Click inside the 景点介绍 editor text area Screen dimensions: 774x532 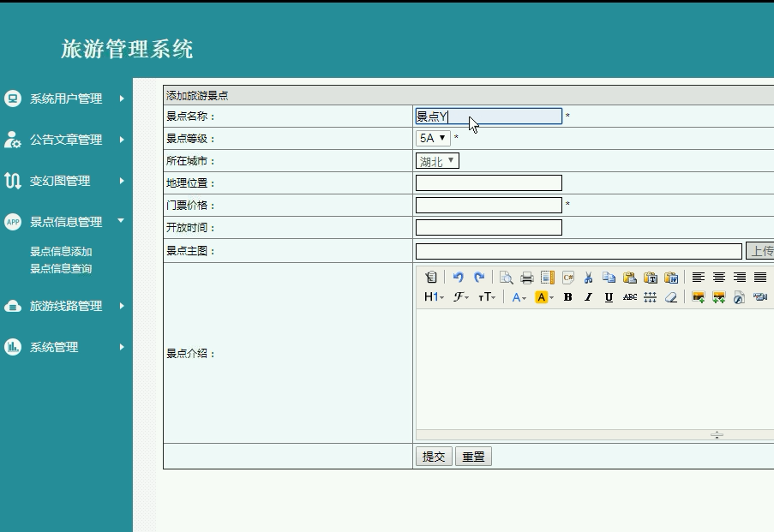[595, 369]
